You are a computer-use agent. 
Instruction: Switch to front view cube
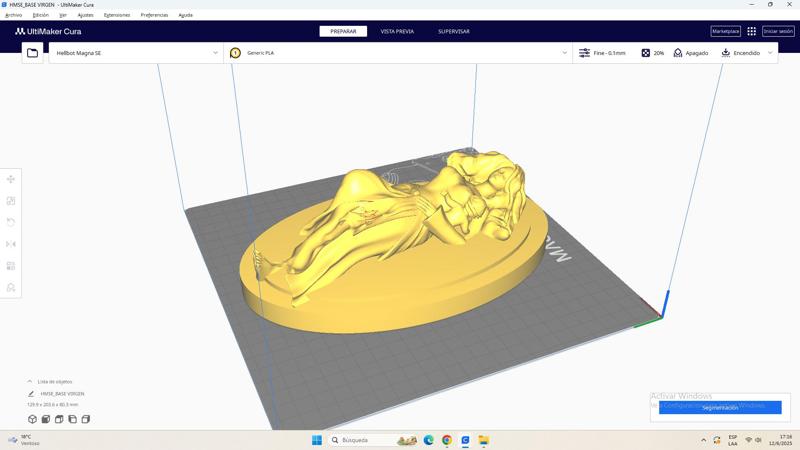45,419
